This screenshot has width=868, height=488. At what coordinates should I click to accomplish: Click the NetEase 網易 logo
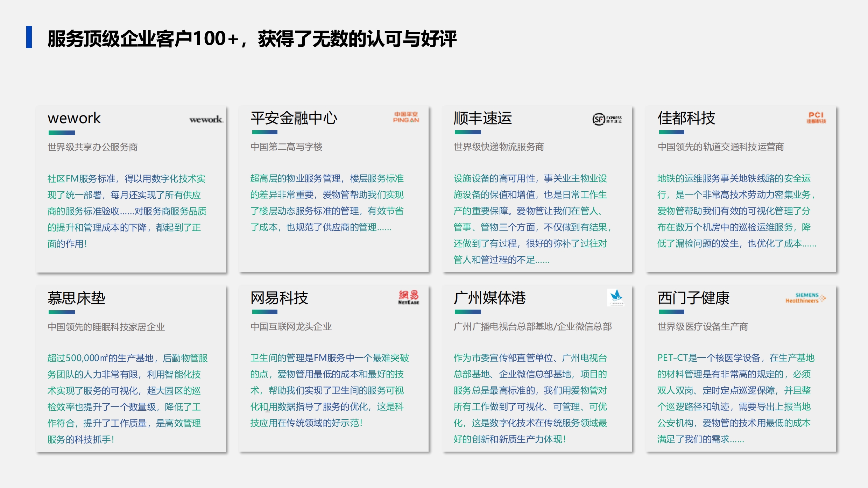tap(409, 297)
